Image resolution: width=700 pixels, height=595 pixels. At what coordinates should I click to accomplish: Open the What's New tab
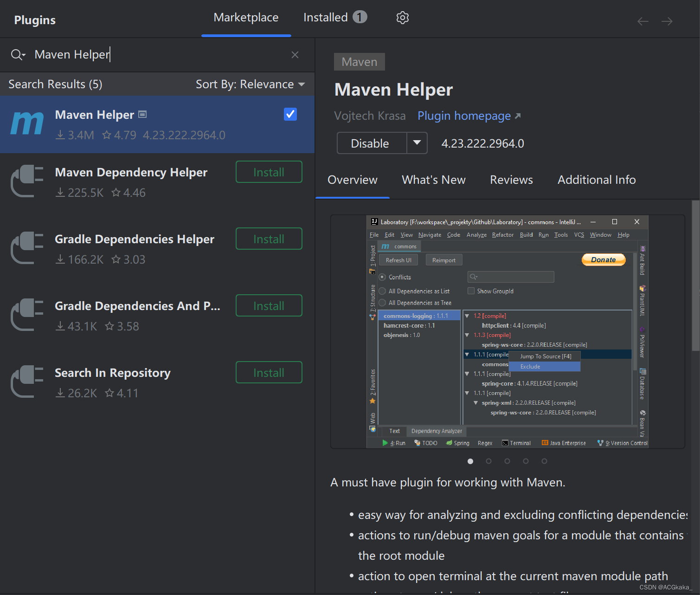pyautogui.click(x=434, y=180)
